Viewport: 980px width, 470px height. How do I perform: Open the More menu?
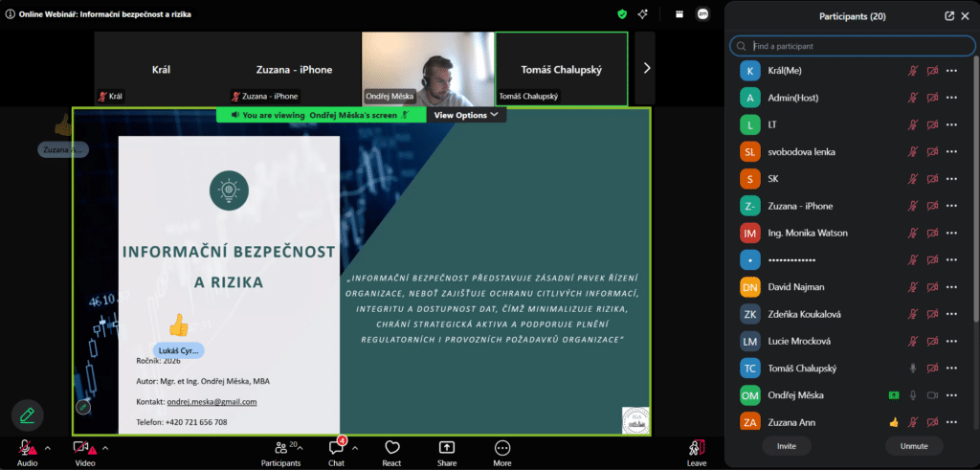(501, 453)
